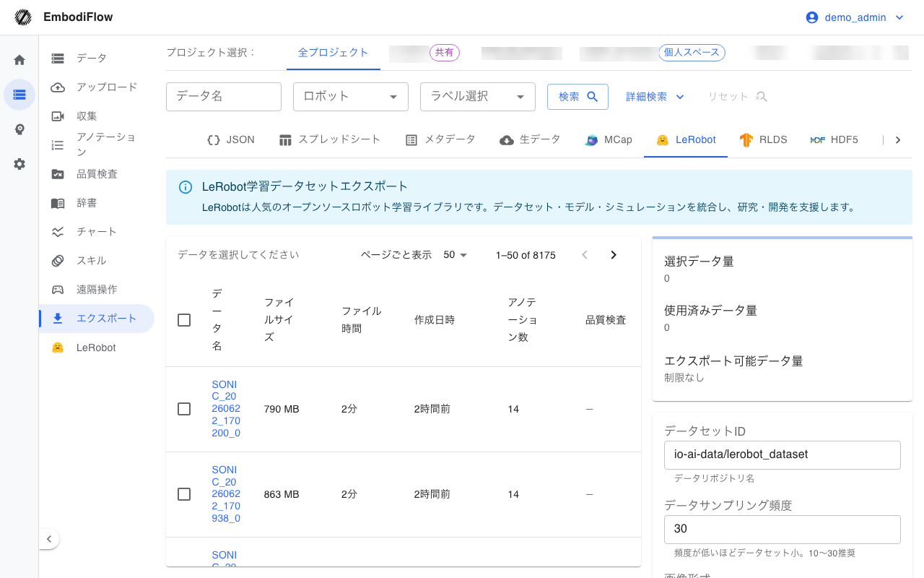Collapse the sidebar with the chevron button
The height and width of the screenshot is (578, 924).
pos(48,539)
